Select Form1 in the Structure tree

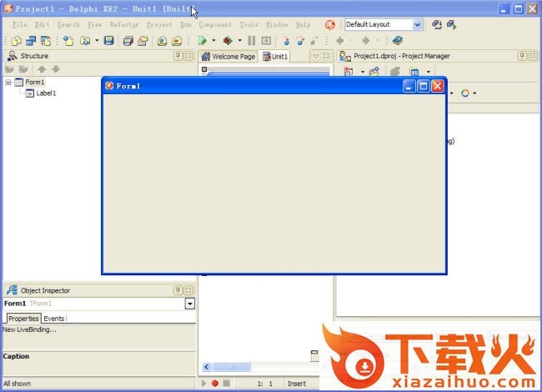[34, 83]
